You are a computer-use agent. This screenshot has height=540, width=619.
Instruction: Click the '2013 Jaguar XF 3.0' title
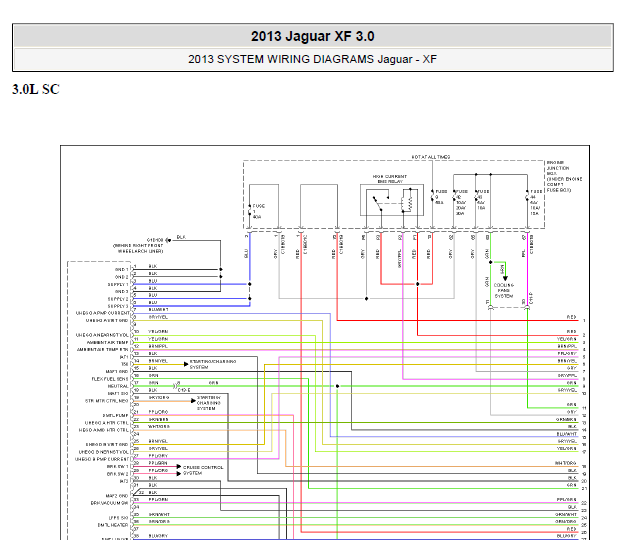(x=313, y=36)
